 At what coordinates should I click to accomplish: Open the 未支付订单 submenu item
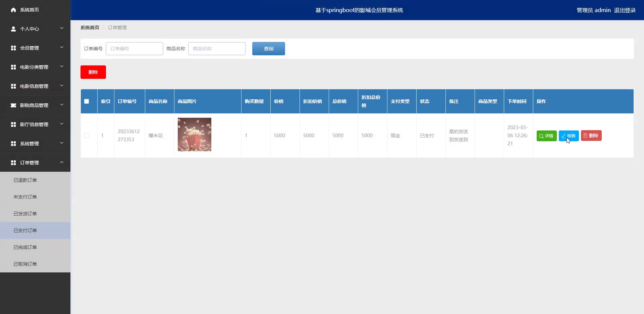(35, 197)
